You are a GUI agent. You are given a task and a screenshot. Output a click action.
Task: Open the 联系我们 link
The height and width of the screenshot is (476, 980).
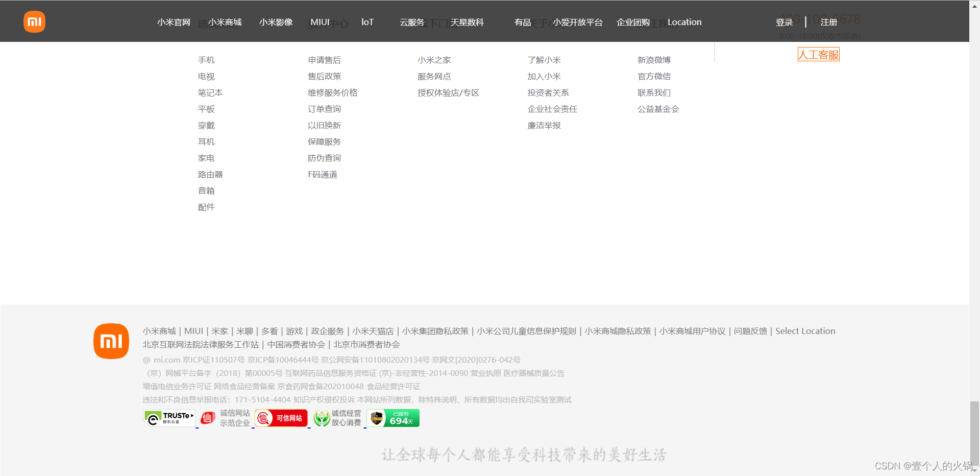(x=654, y=93)
